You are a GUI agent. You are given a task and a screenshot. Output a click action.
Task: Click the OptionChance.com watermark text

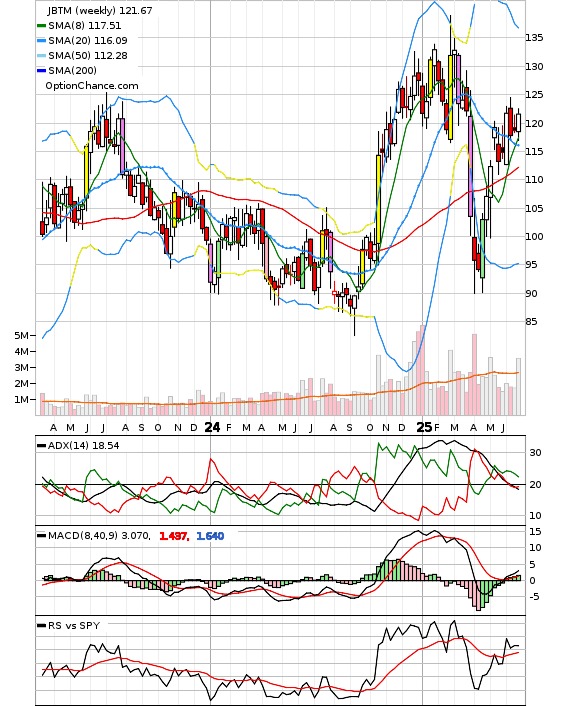[x=92, y=86]
